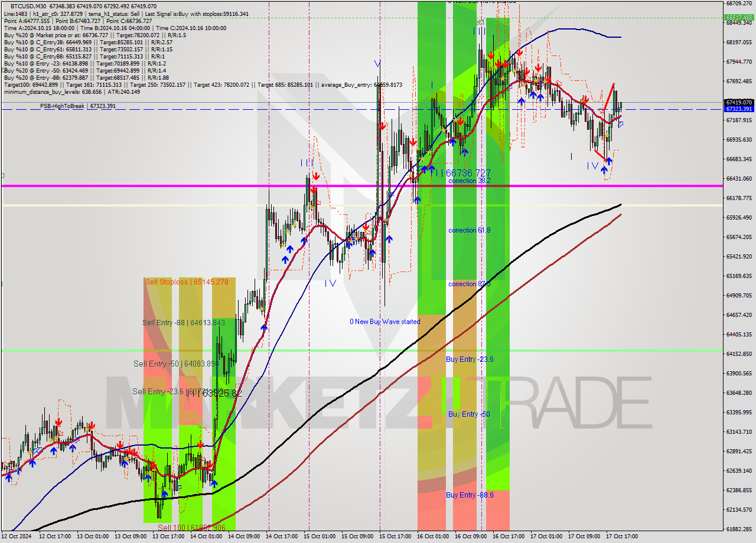Click the pale yellow horizontal level line
The width and height of the screenshot is (756, 543).
click(x=361, y=205)
